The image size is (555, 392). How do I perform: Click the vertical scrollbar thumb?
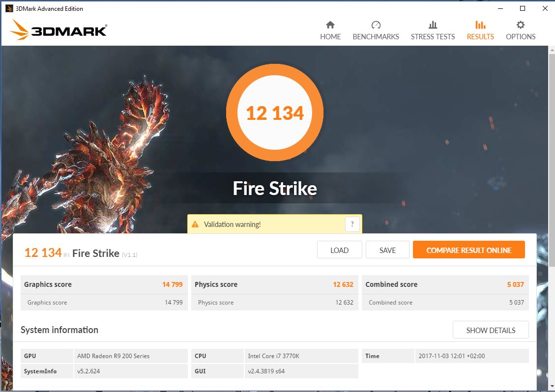point(552,160)
